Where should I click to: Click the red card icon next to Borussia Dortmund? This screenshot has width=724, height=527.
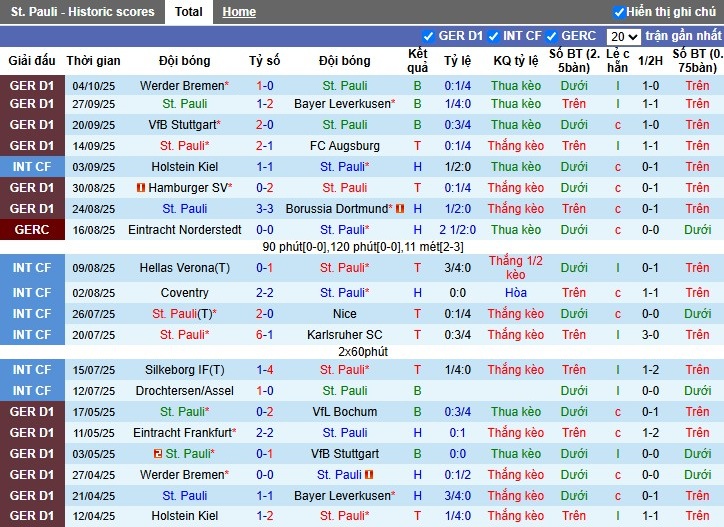[400, 209]
